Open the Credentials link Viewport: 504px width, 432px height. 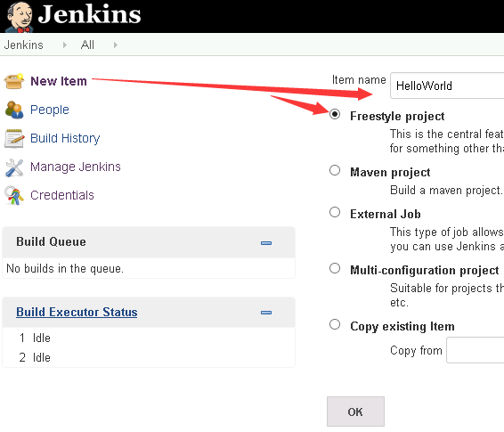(x=62, y=195)
